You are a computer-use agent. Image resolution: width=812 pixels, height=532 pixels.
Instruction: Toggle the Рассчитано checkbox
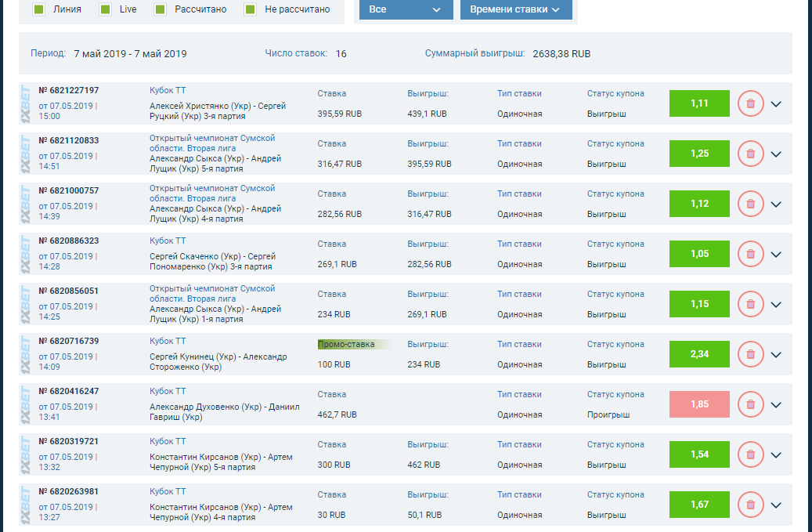coord(160,9)
